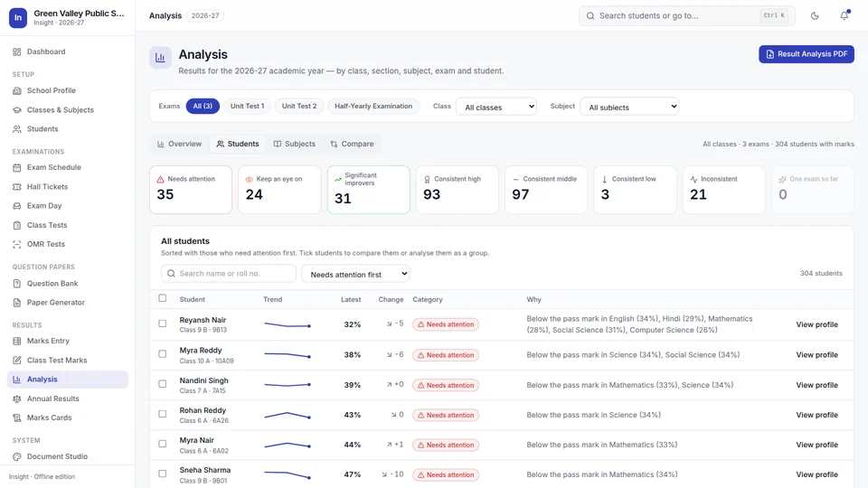
Task: Select the Consistent low card
Action: [x=635, y=189]
